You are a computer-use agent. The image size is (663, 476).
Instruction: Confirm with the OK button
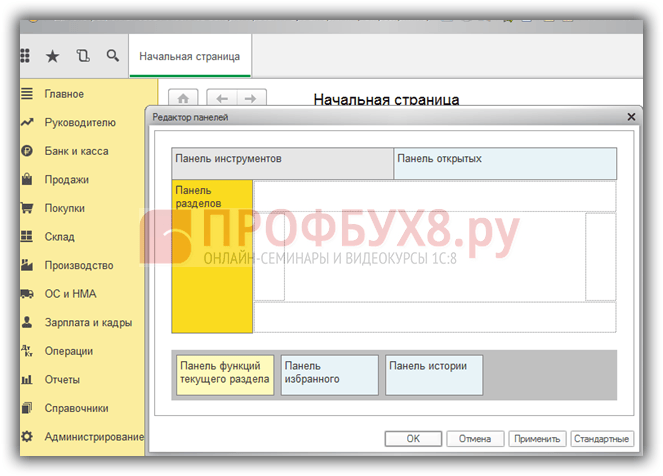[413, 438]
